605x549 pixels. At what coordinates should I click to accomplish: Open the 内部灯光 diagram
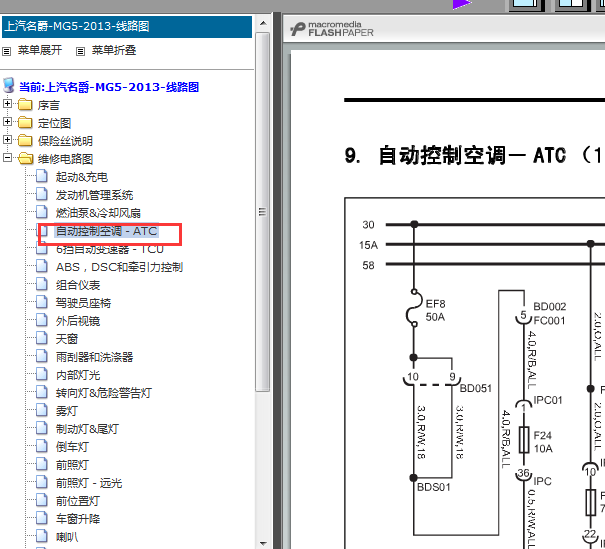78,375
